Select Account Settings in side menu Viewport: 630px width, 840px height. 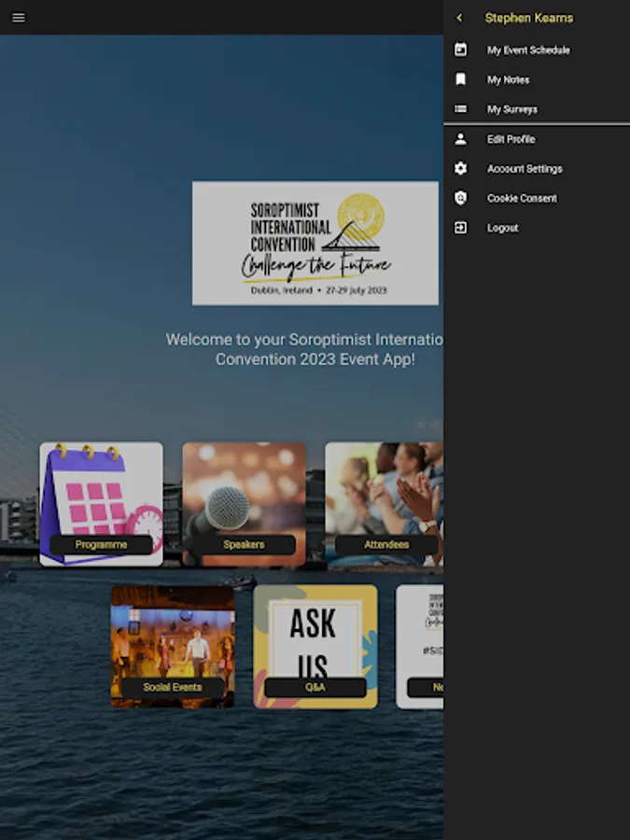[x=537, y=168]
